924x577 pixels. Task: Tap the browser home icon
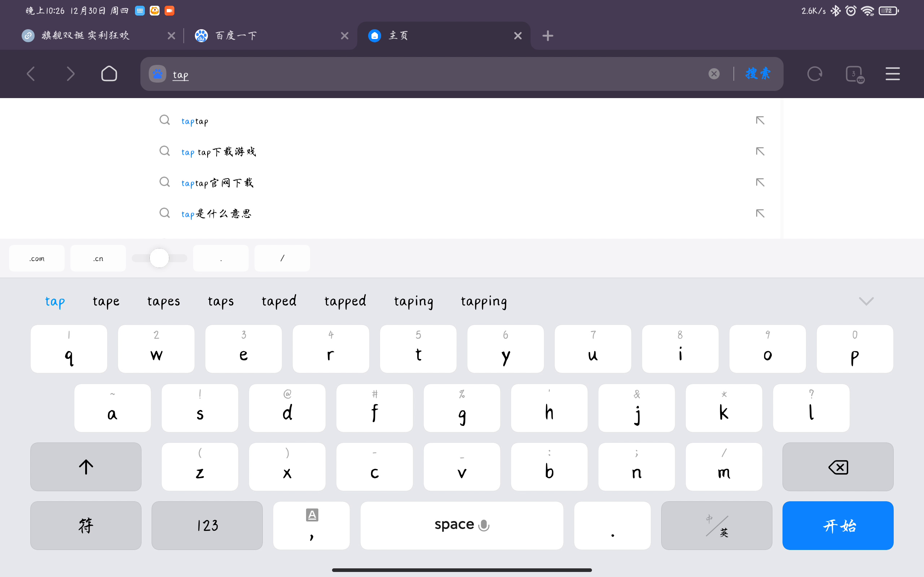pyautogui.click(x=109, y=74)
